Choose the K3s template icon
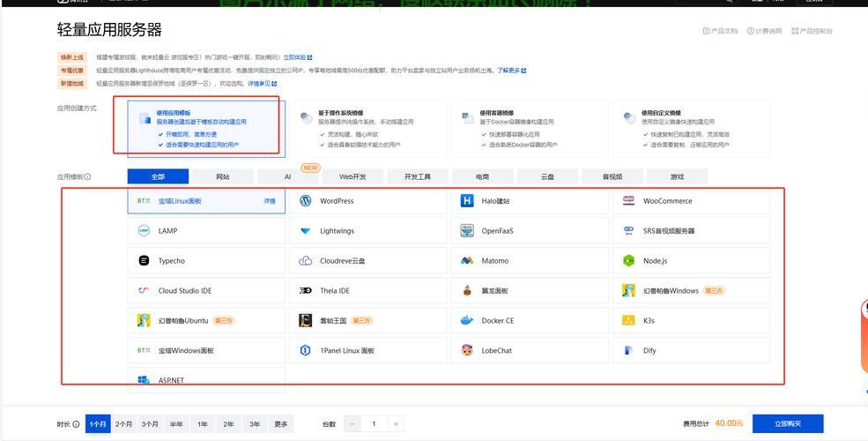This screenshot has width=868, height=441. (629, 321)
